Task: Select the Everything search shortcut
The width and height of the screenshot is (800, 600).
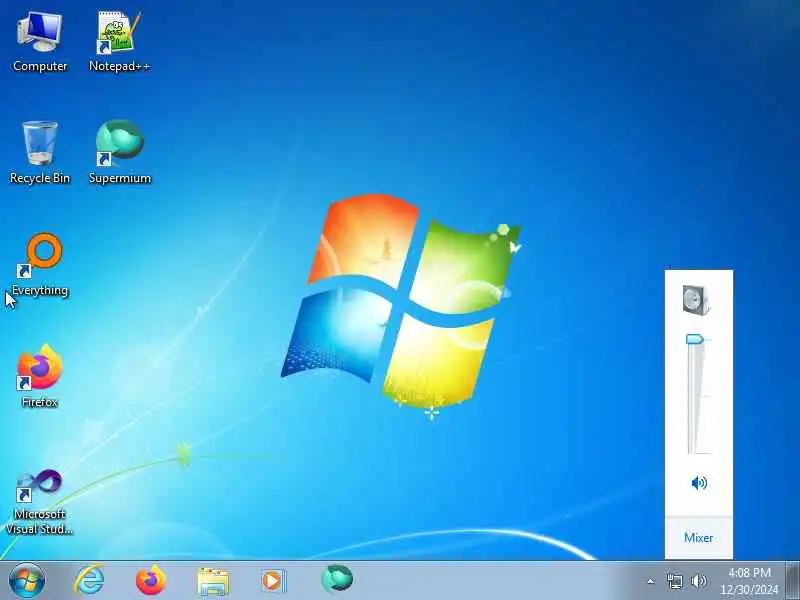Action: [40, 265]
